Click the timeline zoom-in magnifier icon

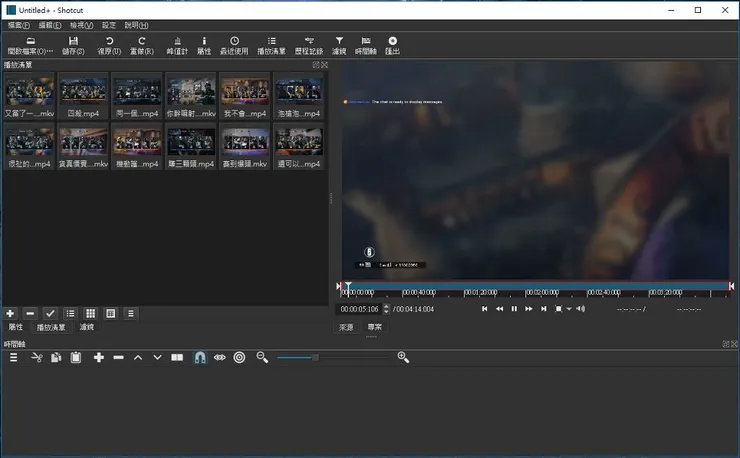tap(403, 357)
